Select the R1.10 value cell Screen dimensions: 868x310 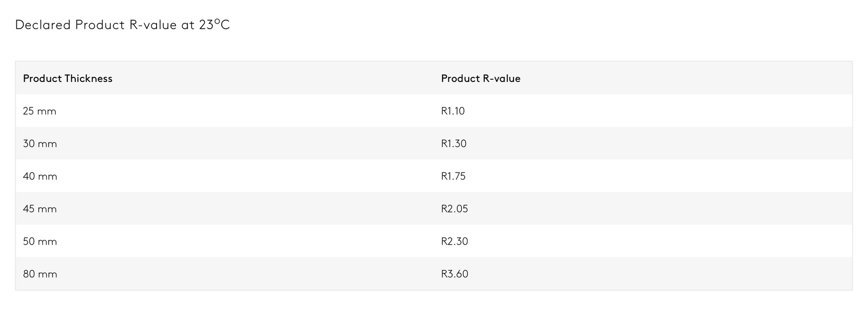[x=453, y=111]
